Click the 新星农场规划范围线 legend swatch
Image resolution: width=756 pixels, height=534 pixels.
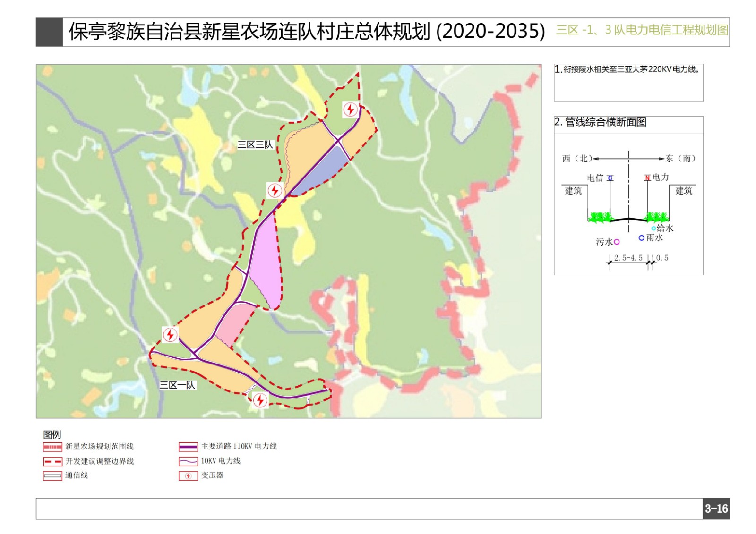pyautogui.click(x=52, y=447)
